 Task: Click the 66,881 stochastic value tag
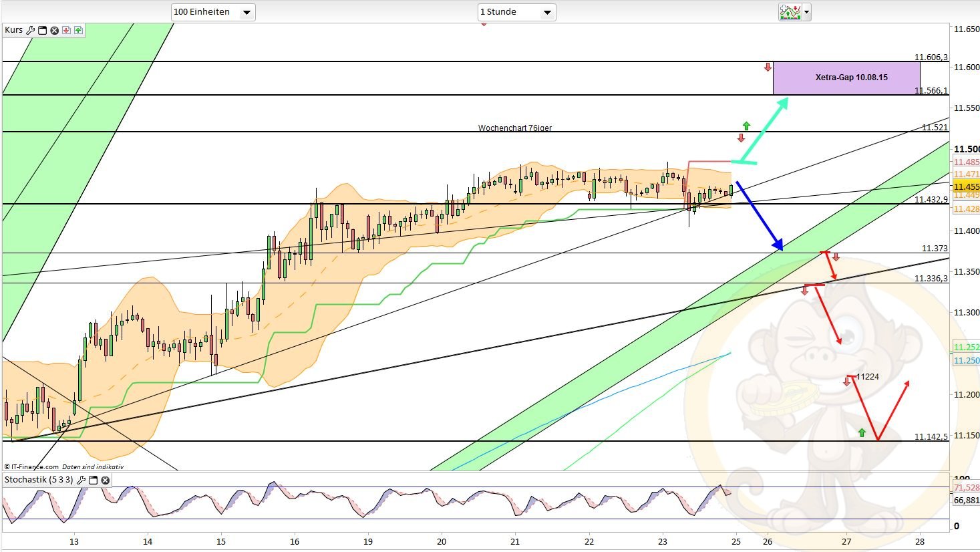966,500
